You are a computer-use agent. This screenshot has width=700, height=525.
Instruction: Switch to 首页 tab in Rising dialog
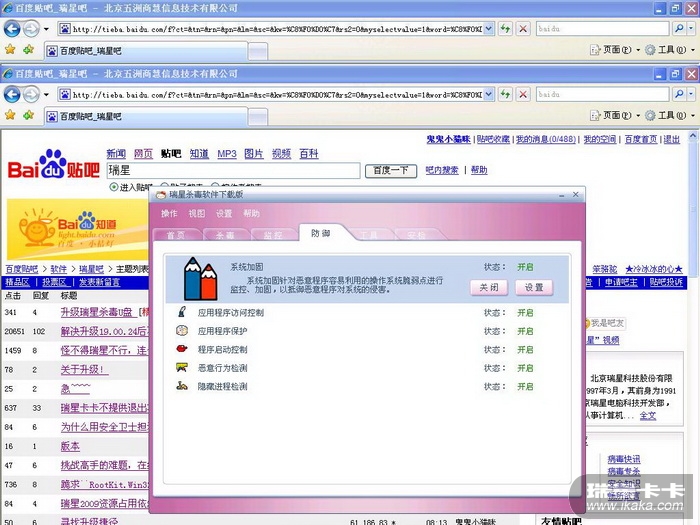176,235
